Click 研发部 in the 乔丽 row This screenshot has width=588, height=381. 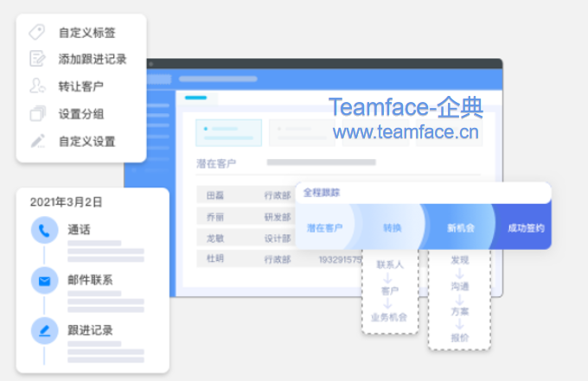[278, 217]
